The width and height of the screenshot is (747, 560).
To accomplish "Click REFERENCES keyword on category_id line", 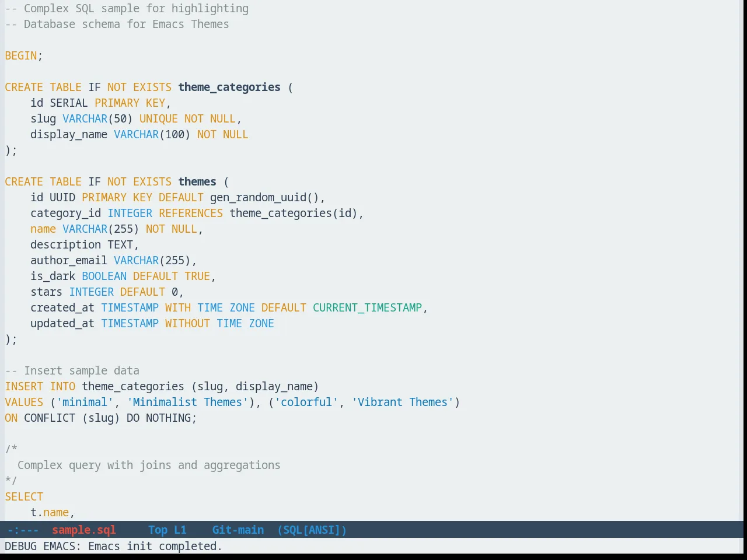I will point(191,213).
